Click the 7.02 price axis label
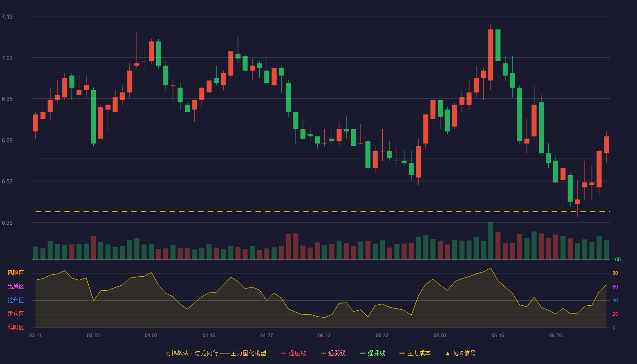This screenshot has height=364, width=637. coord(7,58)
